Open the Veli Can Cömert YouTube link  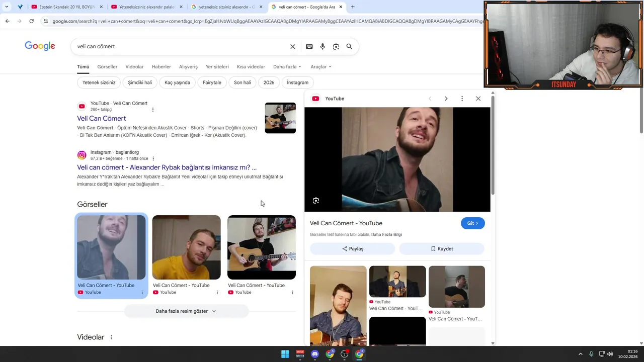(x=102, y=118)
